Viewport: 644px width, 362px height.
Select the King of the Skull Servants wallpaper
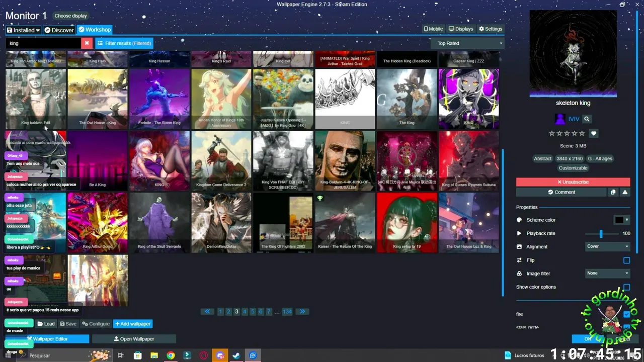pos(159,223)
